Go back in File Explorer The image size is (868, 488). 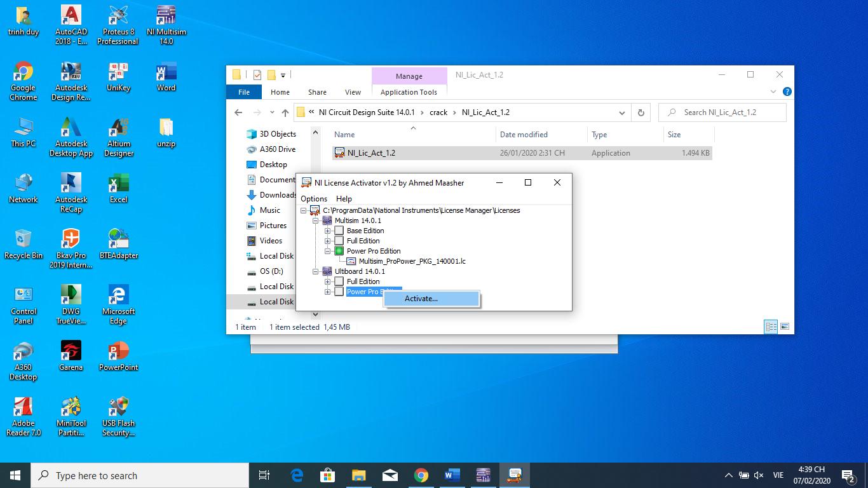tap(238, 112)
